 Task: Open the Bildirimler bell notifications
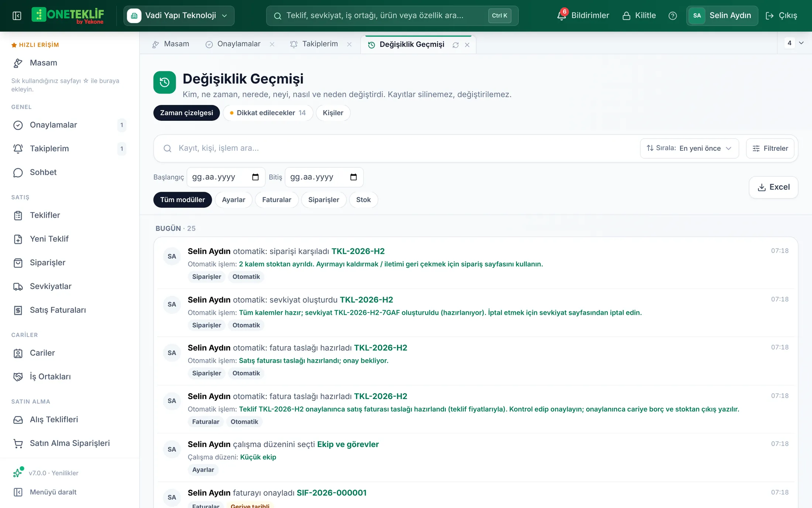[x=583, y=16]
